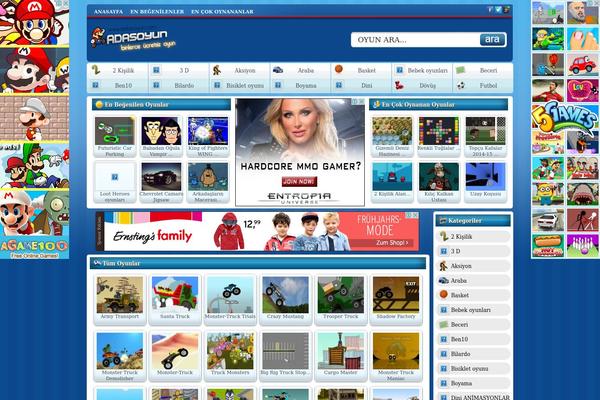The height and width of the screenshot is (400, 600).
Task: Open the Crazy Mustang game thumbnail
Action: point(285,295)
